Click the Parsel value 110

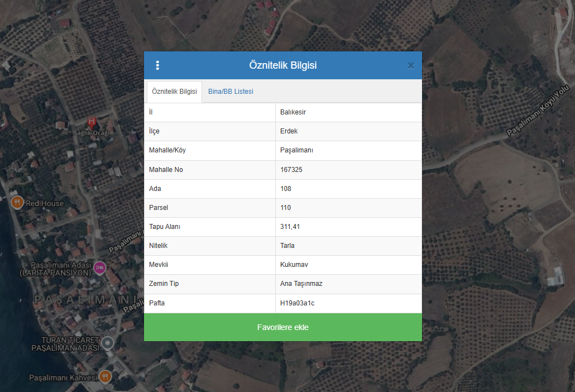coord(286,208)
